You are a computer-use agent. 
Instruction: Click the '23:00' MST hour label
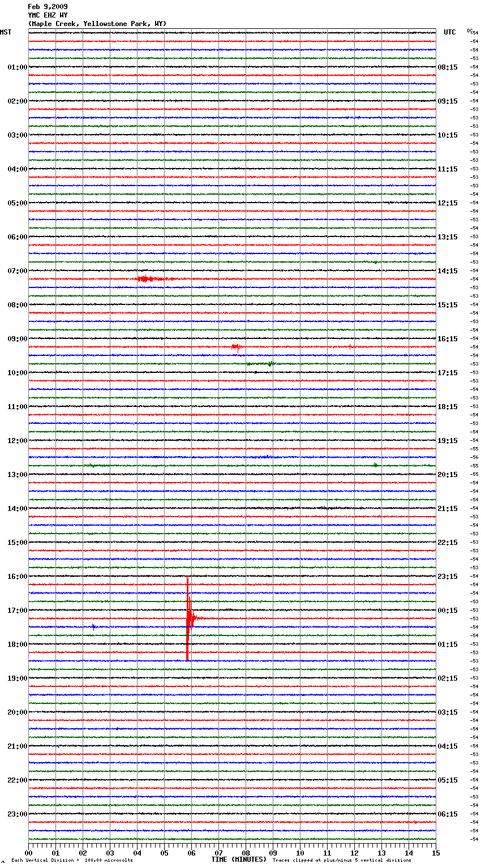pos(17,814)
